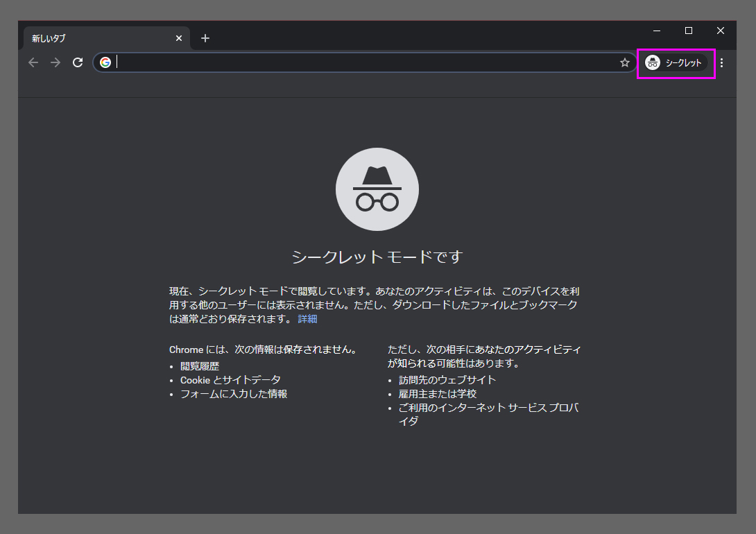Viewport: 756px width, 534px height.
Task: Close the 新しいタブ tab
Action: (x=179, y=38)
